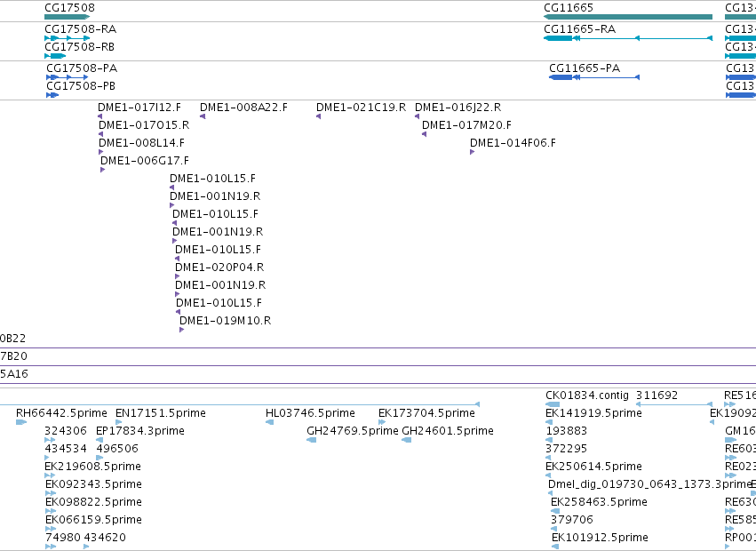Click the teal CG11665 gene bar

[x=628, y=17]
